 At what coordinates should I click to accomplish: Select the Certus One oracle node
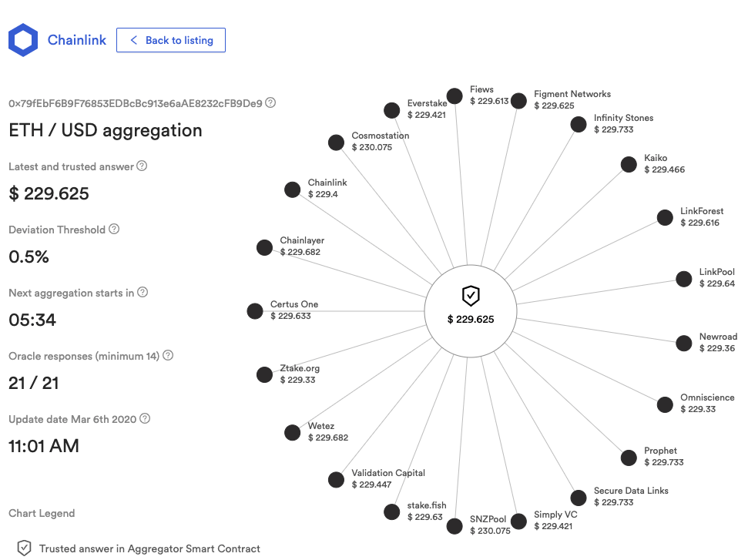(255, 311)
